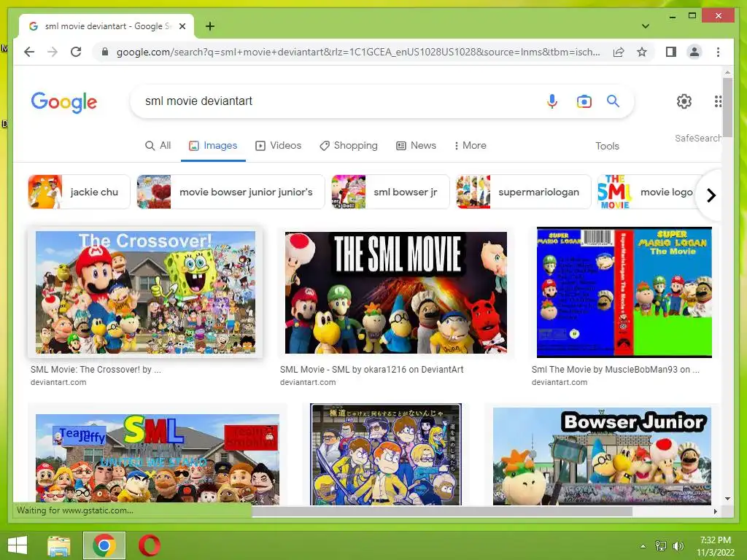The width and height of the screenshot is (747, 560).
Task: Click the forward navigation arrow
Action: [53, 52]
